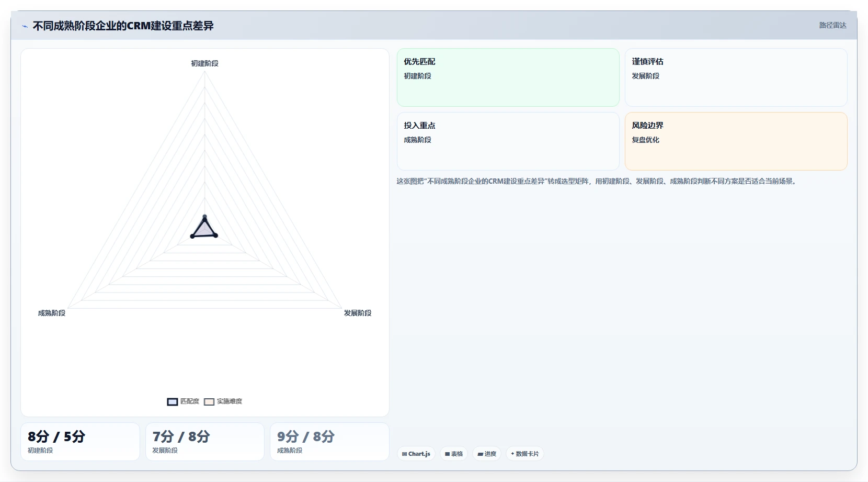Click 发展阶段 caption under the 7分 / 8分 score

165,451
